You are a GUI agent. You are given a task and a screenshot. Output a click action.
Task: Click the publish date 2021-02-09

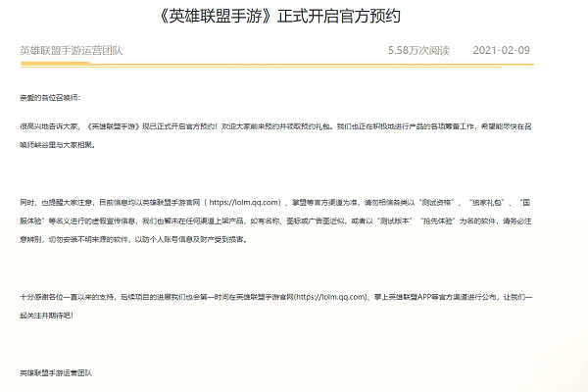(x=502, y=50)
